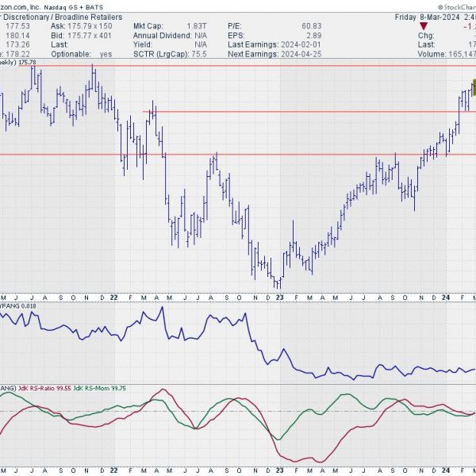
Task: Select the EPS value 2.89
Action: [314, 36]
